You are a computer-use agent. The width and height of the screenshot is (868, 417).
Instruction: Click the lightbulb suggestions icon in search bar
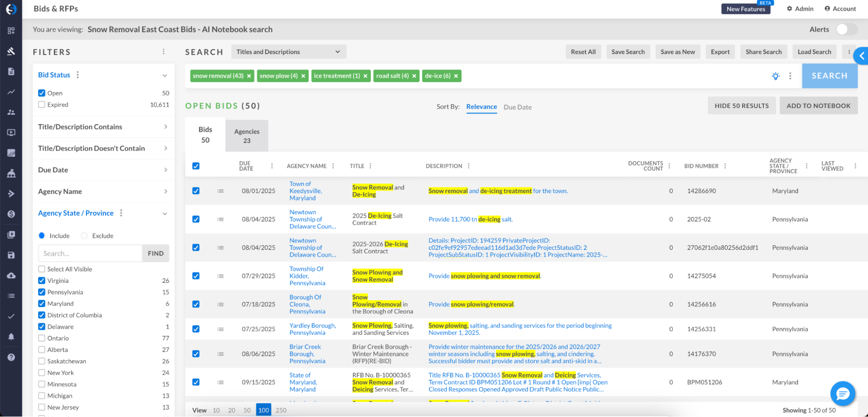click(x=776, y=76)
